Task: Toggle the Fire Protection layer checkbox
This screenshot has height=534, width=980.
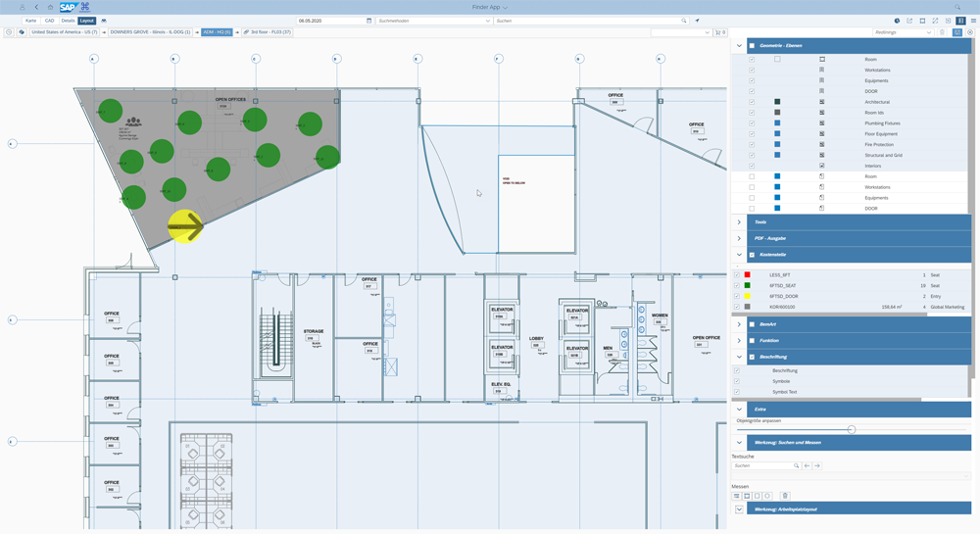Action: click(x=752, y=144)
